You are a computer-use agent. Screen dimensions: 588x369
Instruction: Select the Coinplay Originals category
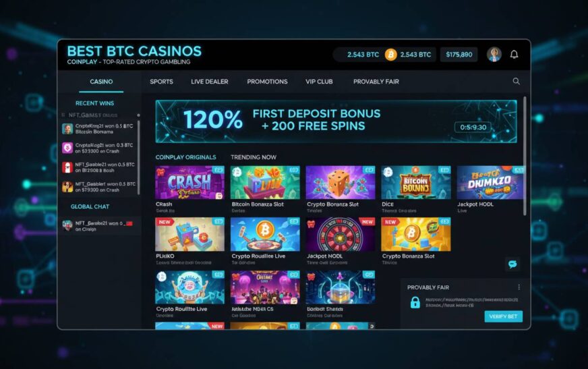coord(185,157)
